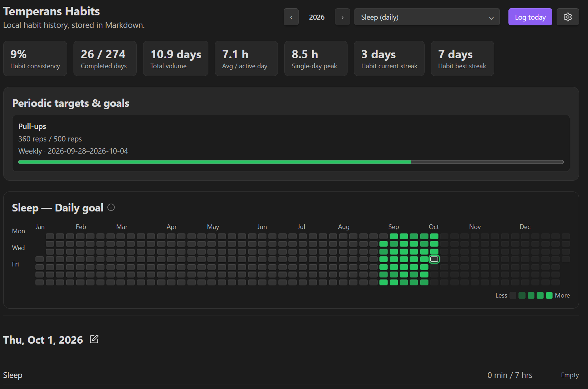Click the Log today button
The width and height of the screenshot is (588, 389).
click(x=530, y=17)
